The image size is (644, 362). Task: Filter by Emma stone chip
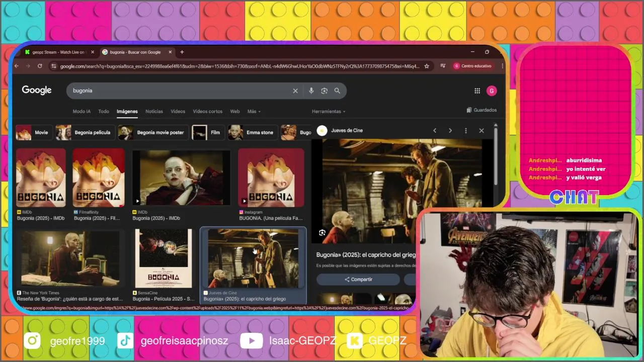253,133
